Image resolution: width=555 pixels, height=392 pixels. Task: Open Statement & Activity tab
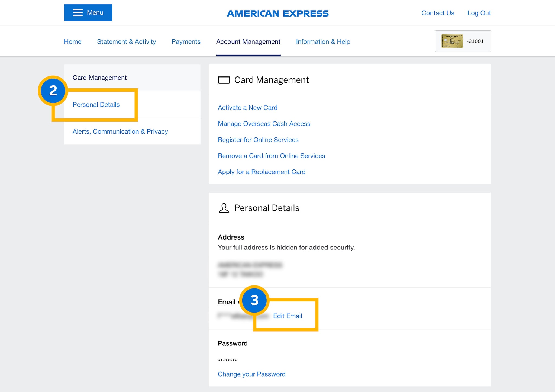click(126, 42)
